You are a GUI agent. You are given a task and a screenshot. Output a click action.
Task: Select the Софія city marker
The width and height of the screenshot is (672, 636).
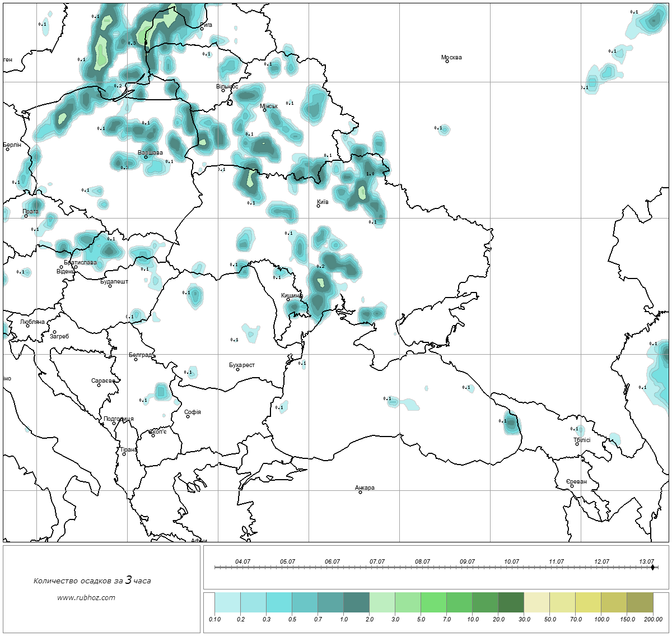point(188,416)
